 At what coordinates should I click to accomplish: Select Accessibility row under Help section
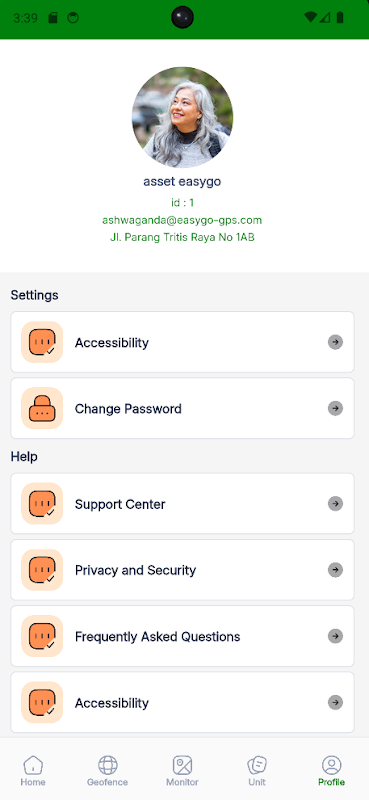182,703
